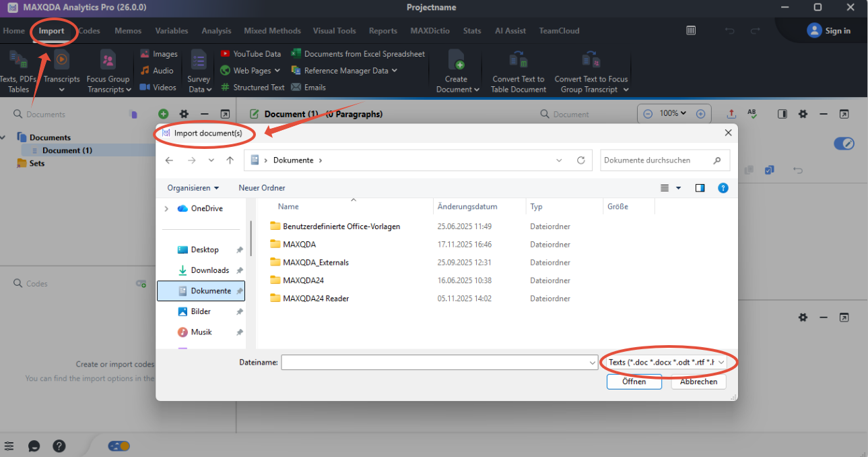Open the AI Assist tab
Image resolution: width=868 pixels, height=457 pixels.
(x=510, y=31)
